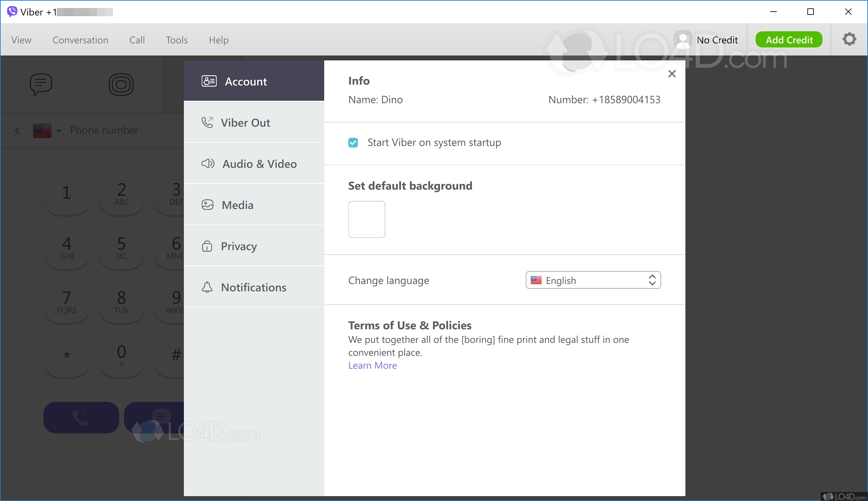Open the settings gear icon
Viewport: 868px width, 501px height.
pos(849,39)
